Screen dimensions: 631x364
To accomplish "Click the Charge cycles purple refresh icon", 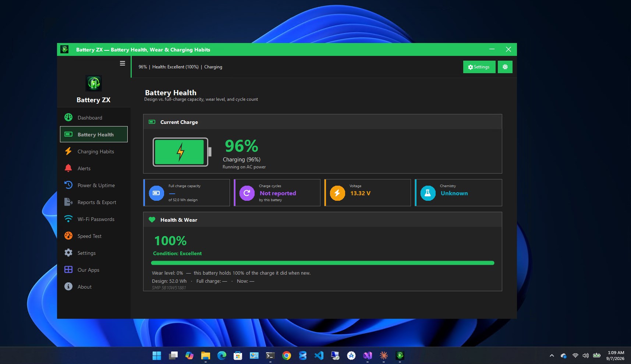I will [x=247, y=193].
